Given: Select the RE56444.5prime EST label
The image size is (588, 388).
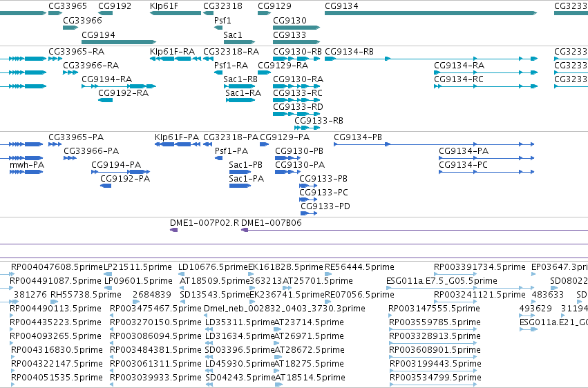Looking at the screenshot, I should [x=359, y=267].
